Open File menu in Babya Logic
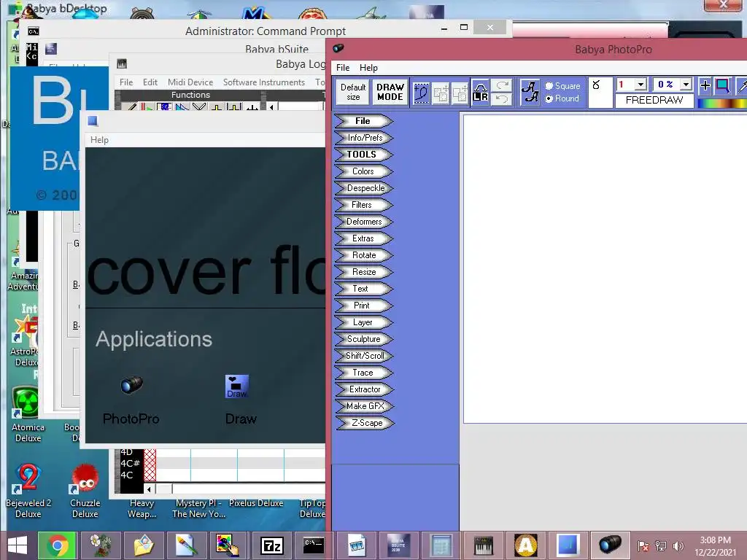Viewport: 747px width, 560px height. point(126,82)
